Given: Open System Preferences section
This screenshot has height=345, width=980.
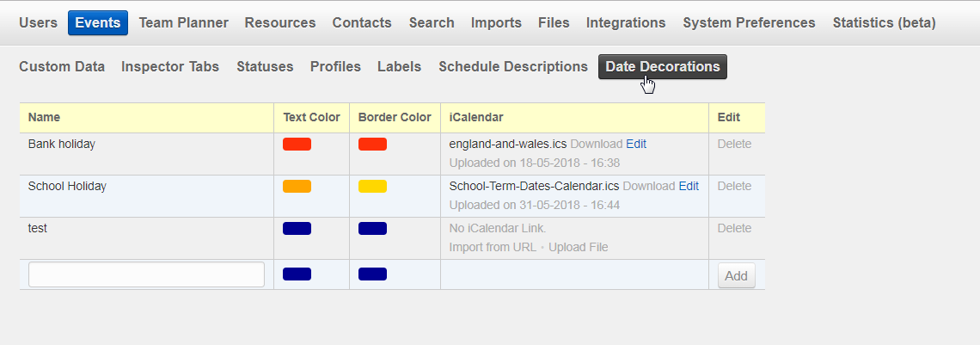Looking at the screenshot, I should [x=749, y=22].
